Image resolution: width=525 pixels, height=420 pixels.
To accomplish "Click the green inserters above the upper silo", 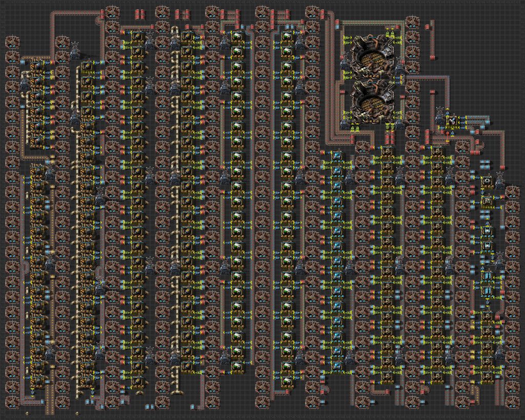I will [x=390, y=32].
